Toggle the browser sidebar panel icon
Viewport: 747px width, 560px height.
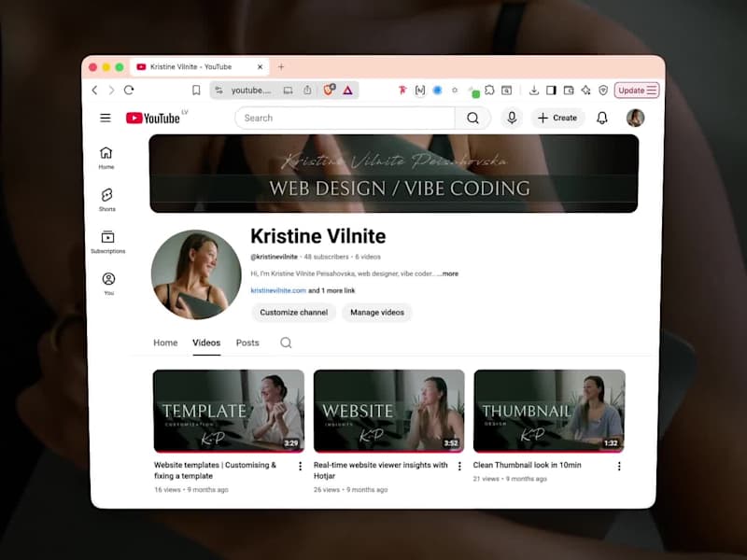(x=551, y=90)
